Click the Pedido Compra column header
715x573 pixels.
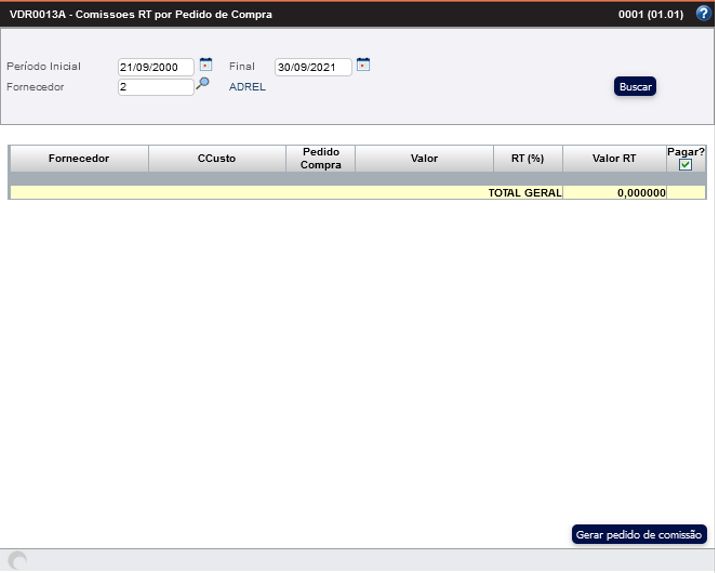pyautogui.click(x=321, y=158)
